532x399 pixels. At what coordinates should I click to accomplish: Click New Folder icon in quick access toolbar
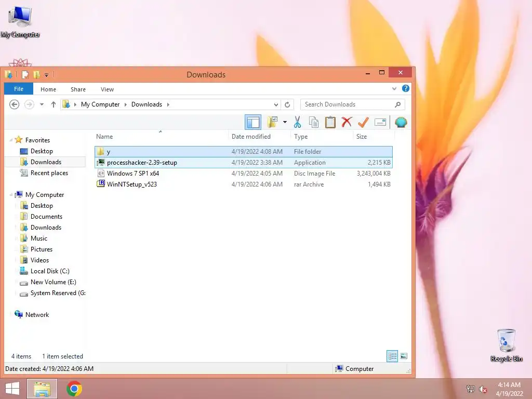point(36,75)
